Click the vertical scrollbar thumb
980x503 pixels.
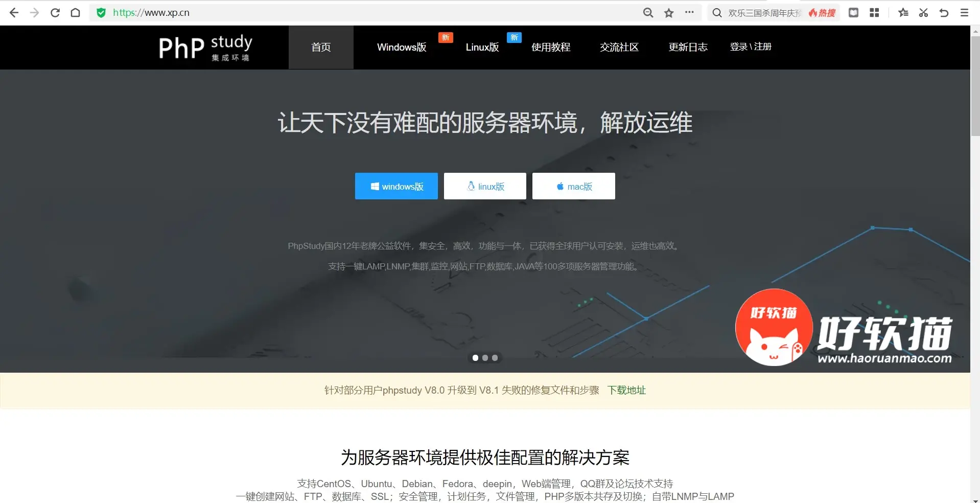(975, 85)
